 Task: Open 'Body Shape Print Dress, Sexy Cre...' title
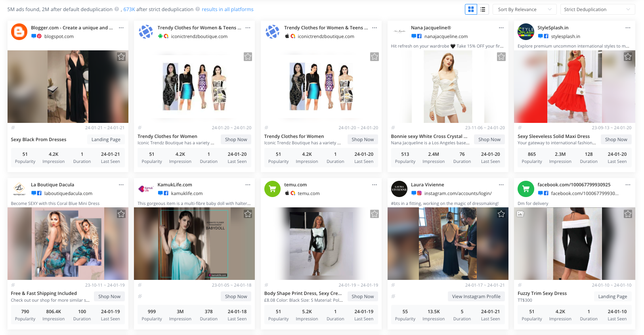[303, 293]
